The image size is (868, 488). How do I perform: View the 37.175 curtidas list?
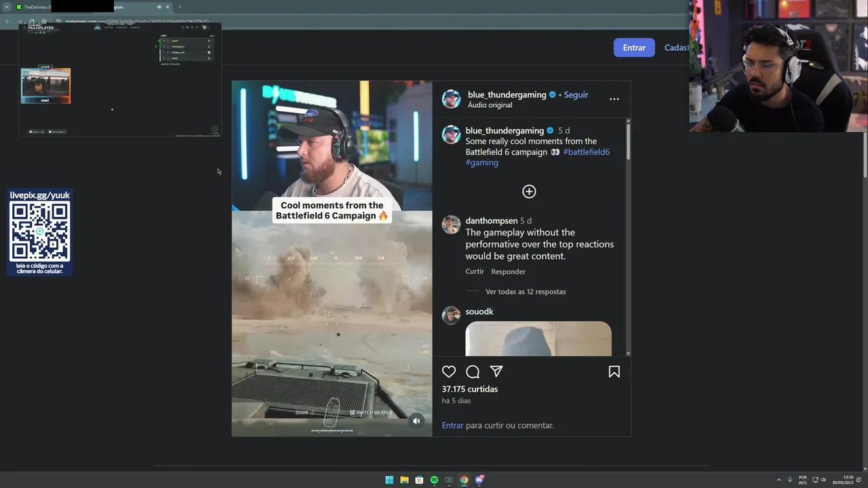[x=469, y=389]
